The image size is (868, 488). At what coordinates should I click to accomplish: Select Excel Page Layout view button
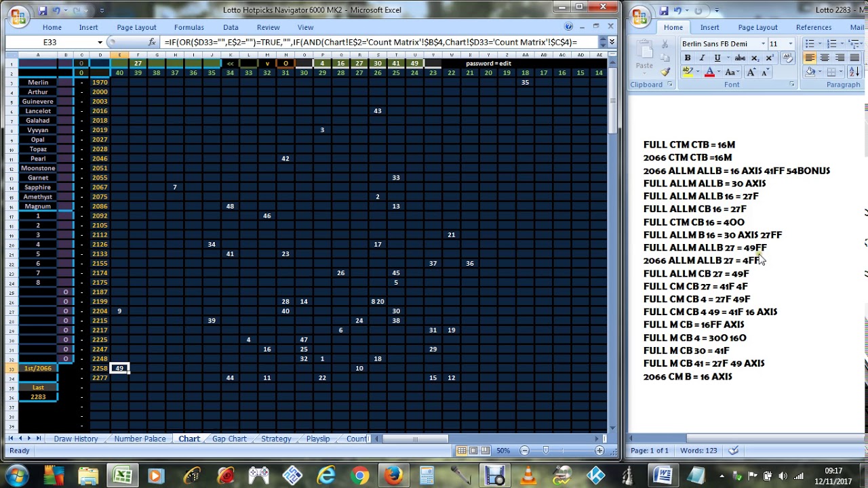click(x=474, y=451)
